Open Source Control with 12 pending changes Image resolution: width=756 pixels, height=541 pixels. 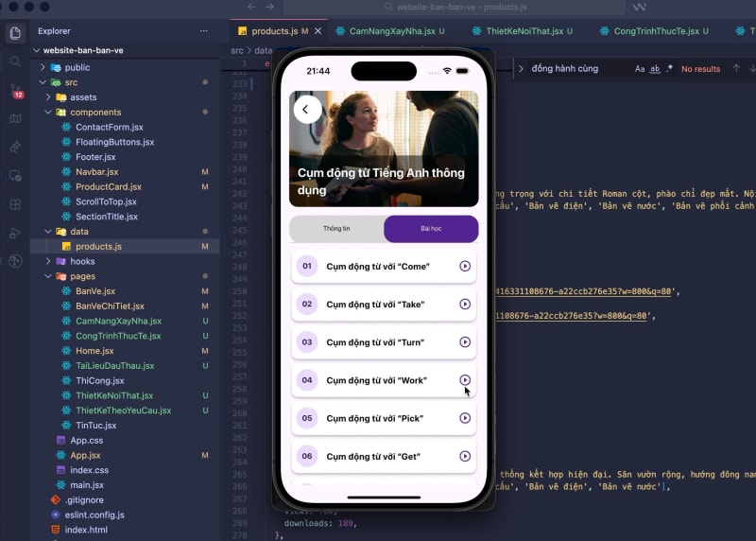pyautogui.click(x=15, y=91)
